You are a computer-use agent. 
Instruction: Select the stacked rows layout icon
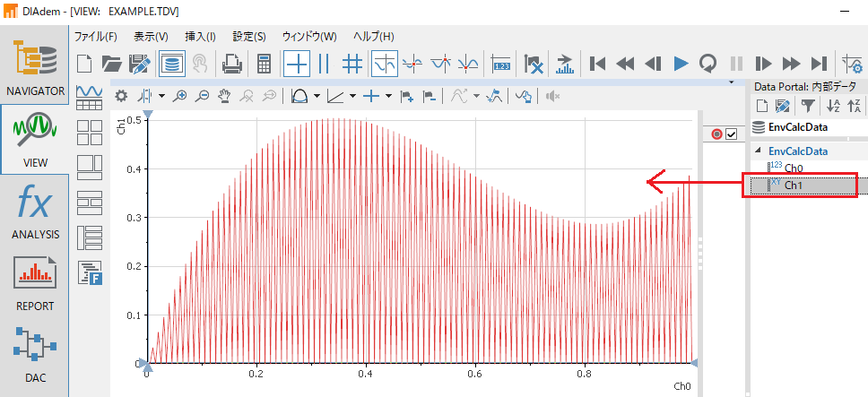coord(89,203)
